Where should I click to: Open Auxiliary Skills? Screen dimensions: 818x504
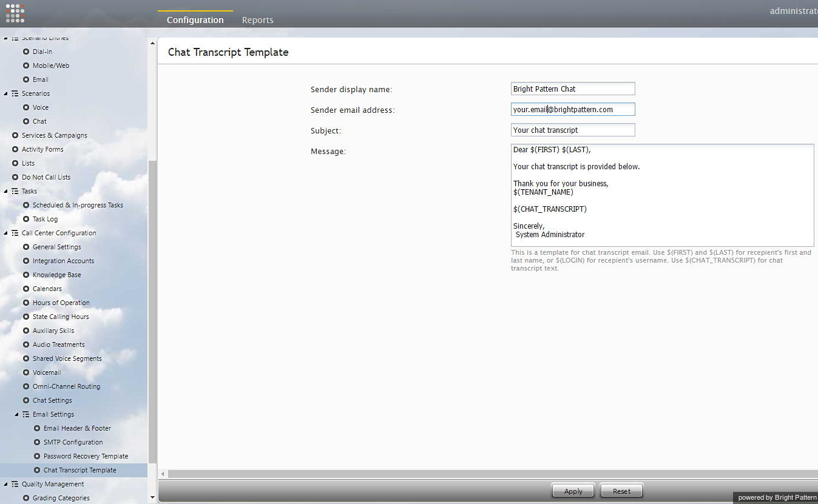coord(53,331)
